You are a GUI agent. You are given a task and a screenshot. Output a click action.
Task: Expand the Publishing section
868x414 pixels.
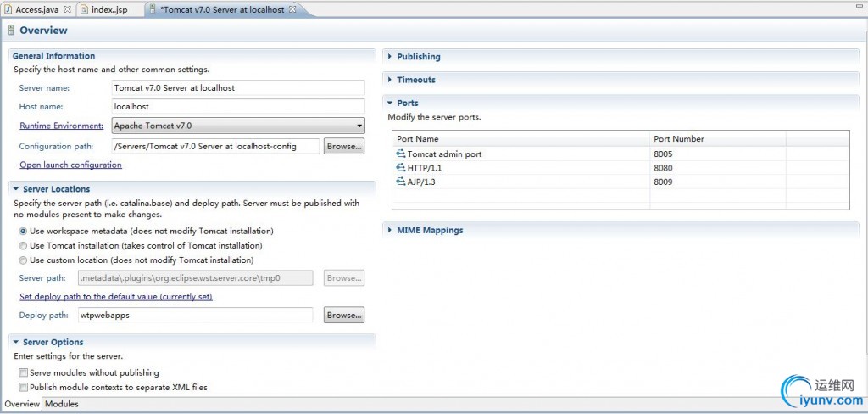click(x=390, y=57)
